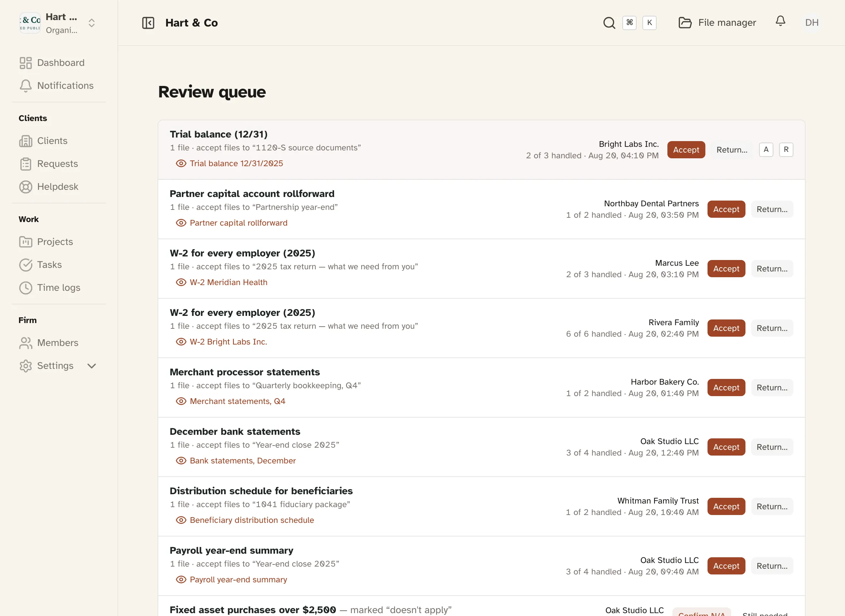Select Northbay Dental Partners client name
This screenshot has height=616, width=845.
(x=651, y=203)
